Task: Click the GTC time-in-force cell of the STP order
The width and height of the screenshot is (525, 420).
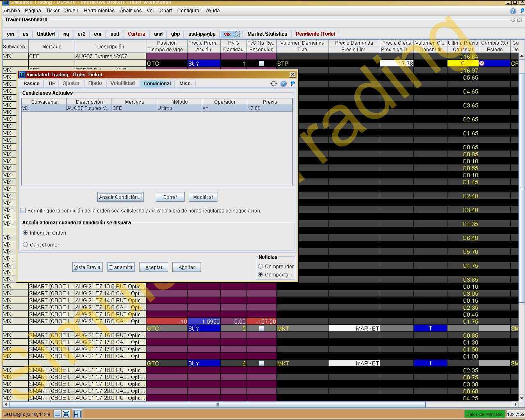Action: coord(167,64)
